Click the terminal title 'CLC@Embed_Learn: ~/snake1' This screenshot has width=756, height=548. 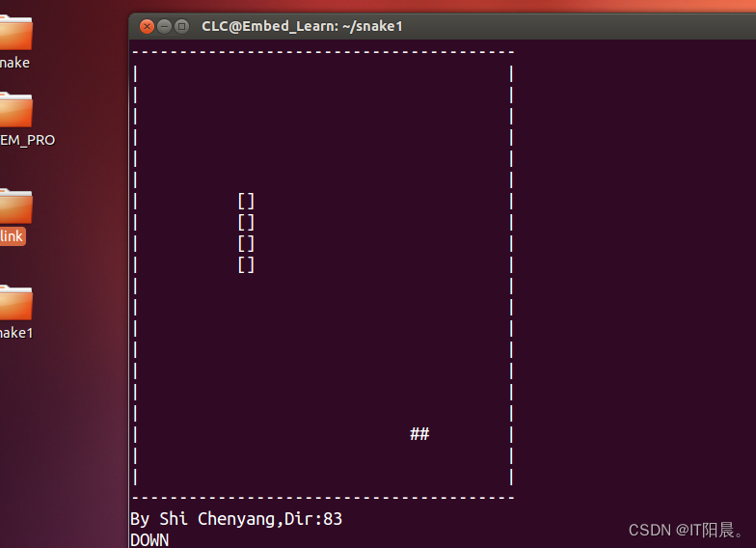point(302,26)
